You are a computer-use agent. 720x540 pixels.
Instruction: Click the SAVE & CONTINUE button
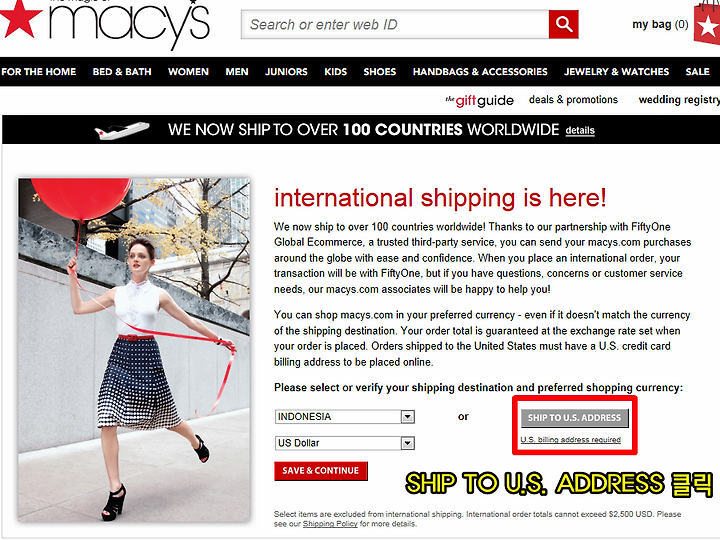click(321, 471)
